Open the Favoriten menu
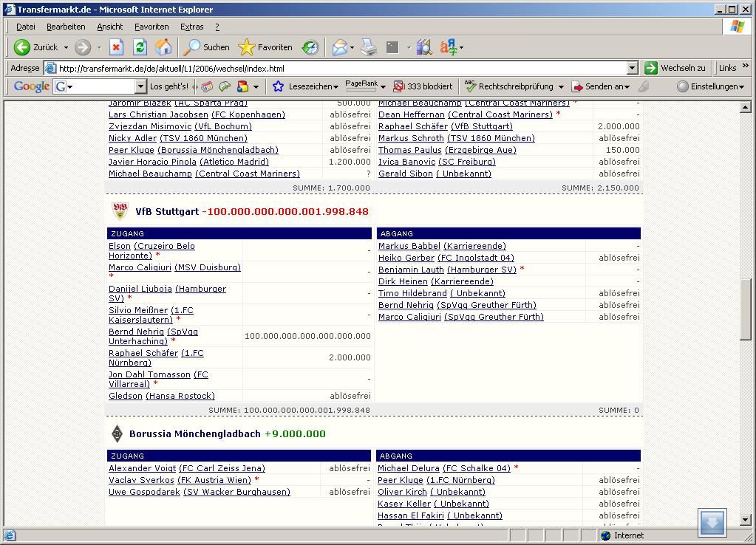The width and height of the screenshot is (756, 545). (x=151, y=27)
